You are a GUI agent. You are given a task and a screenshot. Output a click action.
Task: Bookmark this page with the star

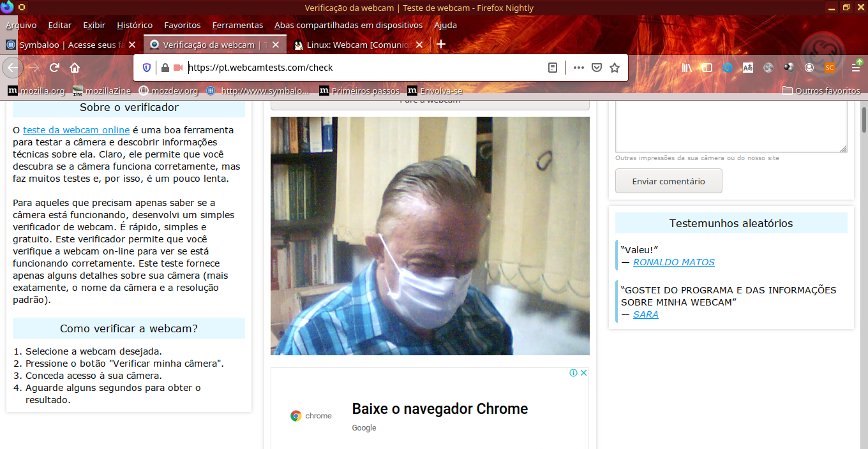[615, 68]
